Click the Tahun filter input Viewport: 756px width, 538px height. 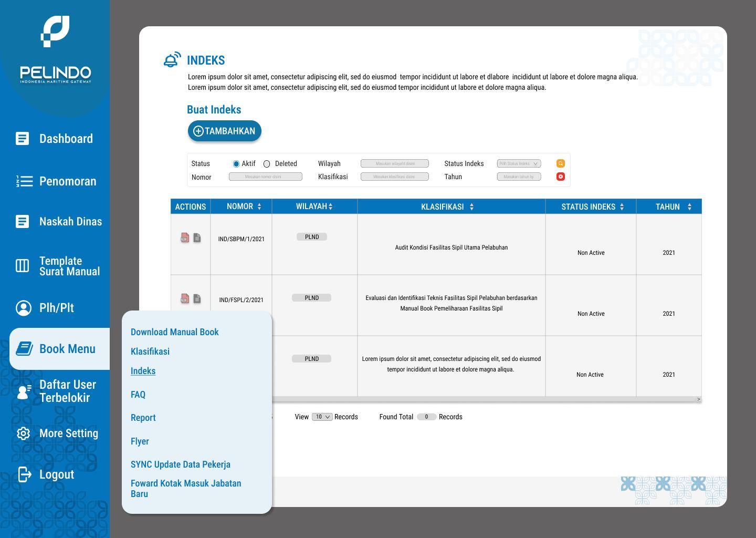519,177
